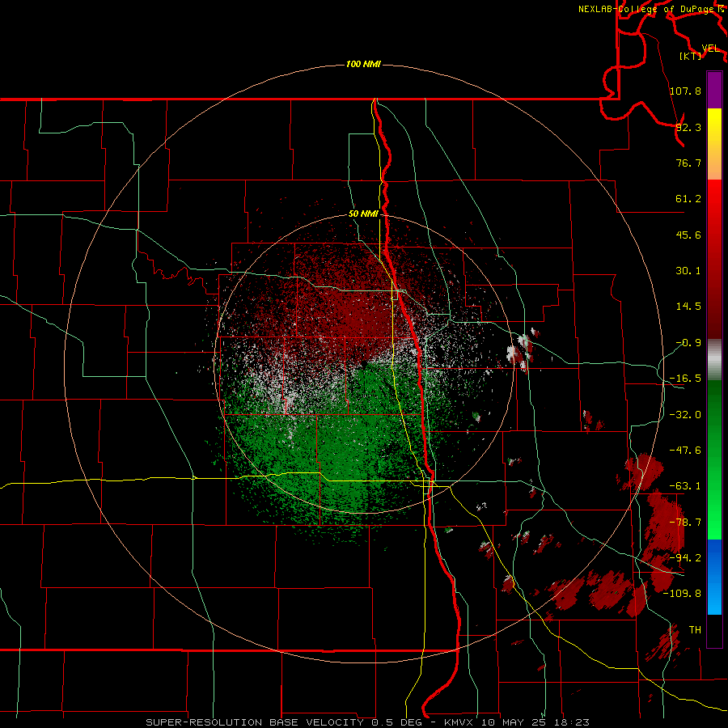The width and height of the screenshot is (728, 728).
Task: Select the -109.8 value on velocity scale
Action: pos(683,594)
